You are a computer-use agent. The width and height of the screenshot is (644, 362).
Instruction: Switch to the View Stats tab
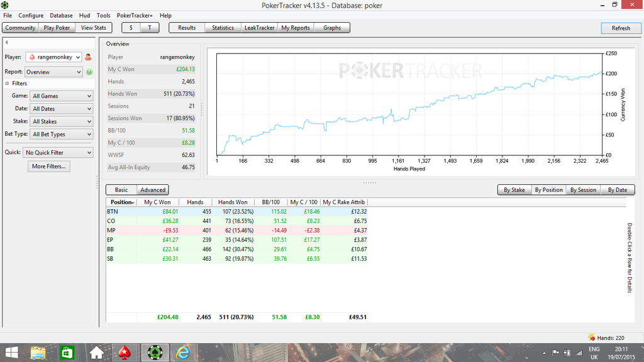(93, 28)
